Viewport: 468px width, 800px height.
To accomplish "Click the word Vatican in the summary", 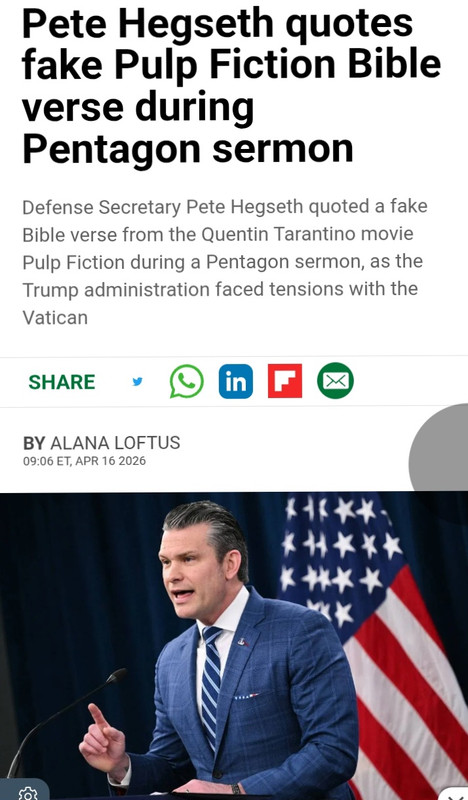I will tap(55, 317).
